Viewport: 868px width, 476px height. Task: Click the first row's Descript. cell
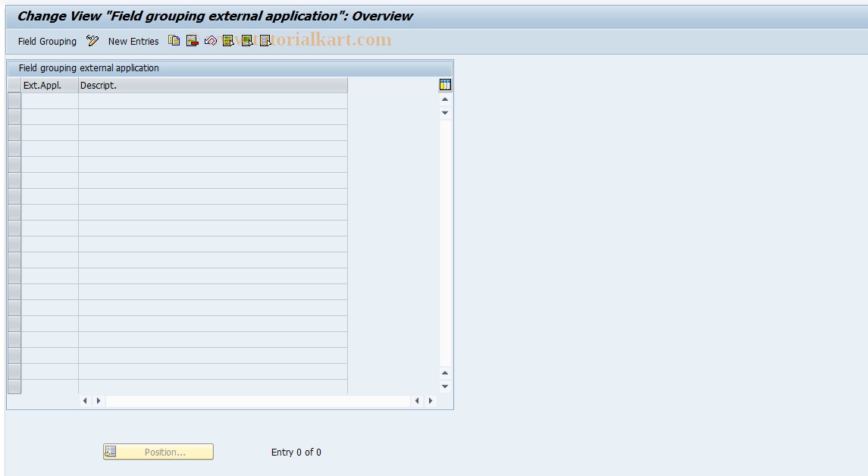pyautogui.click(x=212, y=101)
